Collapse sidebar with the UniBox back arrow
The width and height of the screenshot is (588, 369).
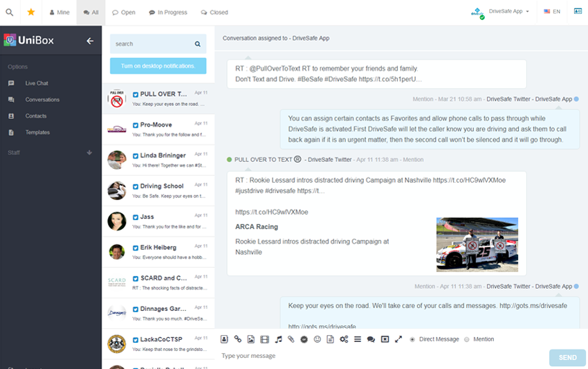click(x=90, y=41)
